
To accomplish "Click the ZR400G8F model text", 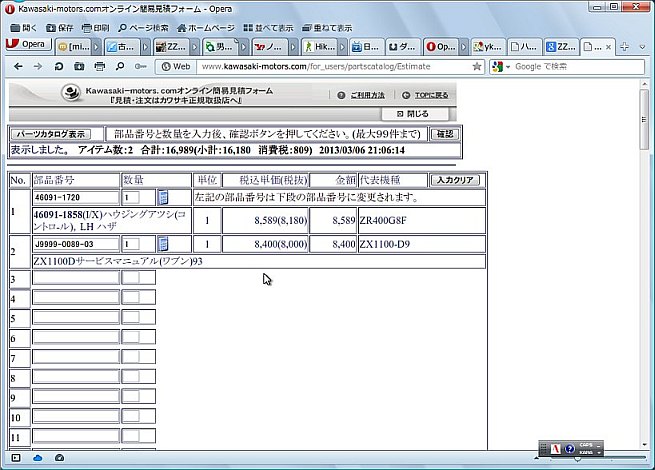I will [383, 221].
